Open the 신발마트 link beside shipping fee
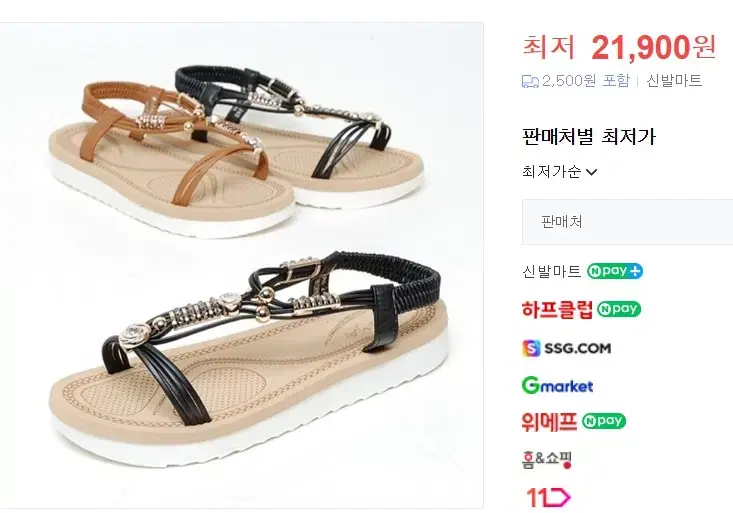This screenshot has width=733, height=513. pos(674,81)
